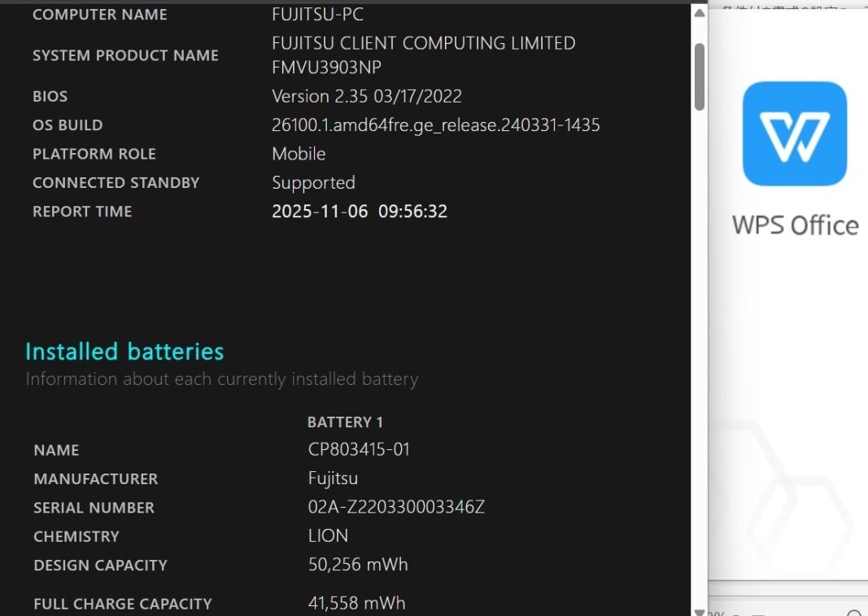Click the vertical scrollbar thumb
Image resolution: width=868 pixels, height=616 pixels.
[x=699, y=76]
